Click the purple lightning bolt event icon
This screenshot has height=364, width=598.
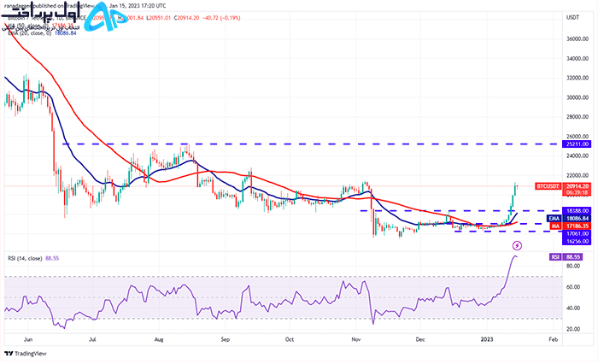click(x=517, y=245)
